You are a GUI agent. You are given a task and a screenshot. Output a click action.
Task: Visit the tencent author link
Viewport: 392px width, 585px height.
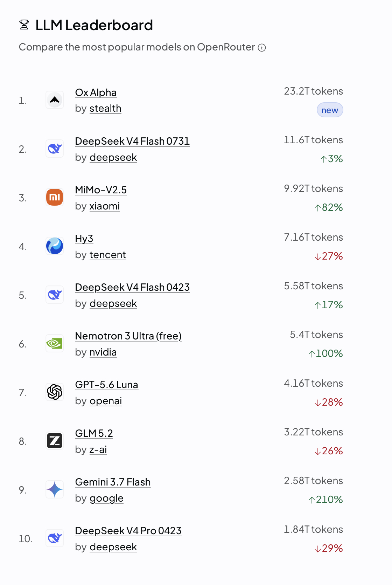coord(108,255)
